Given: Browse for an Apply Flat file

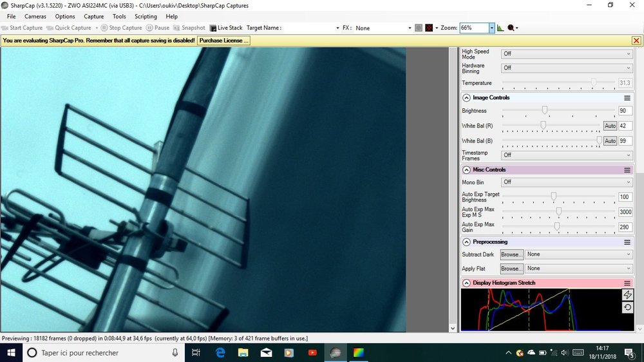Looking at the screenshot, I should (x=512, y=269).
